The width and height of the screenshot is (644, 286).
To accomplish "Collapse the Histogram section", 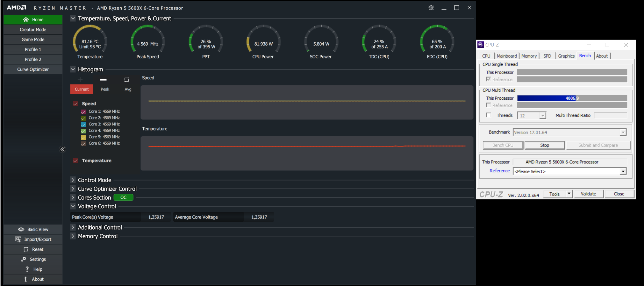I will coord(73,69).
